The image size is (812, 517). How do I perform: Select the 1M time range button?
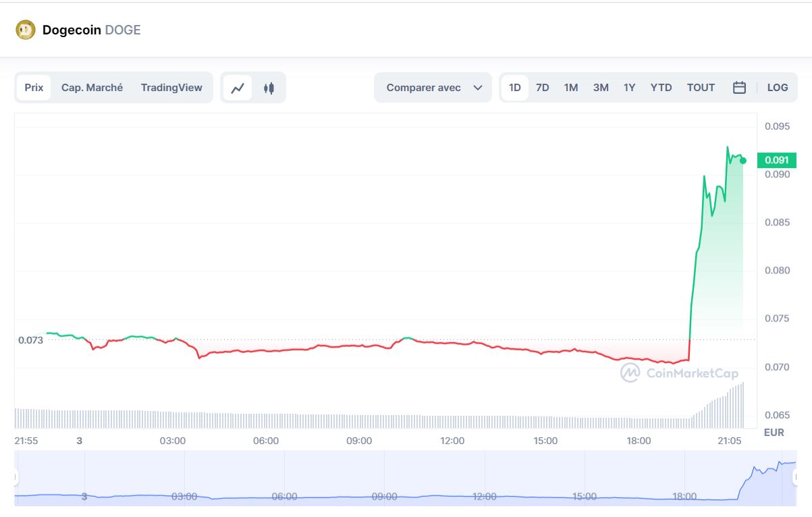571,88
